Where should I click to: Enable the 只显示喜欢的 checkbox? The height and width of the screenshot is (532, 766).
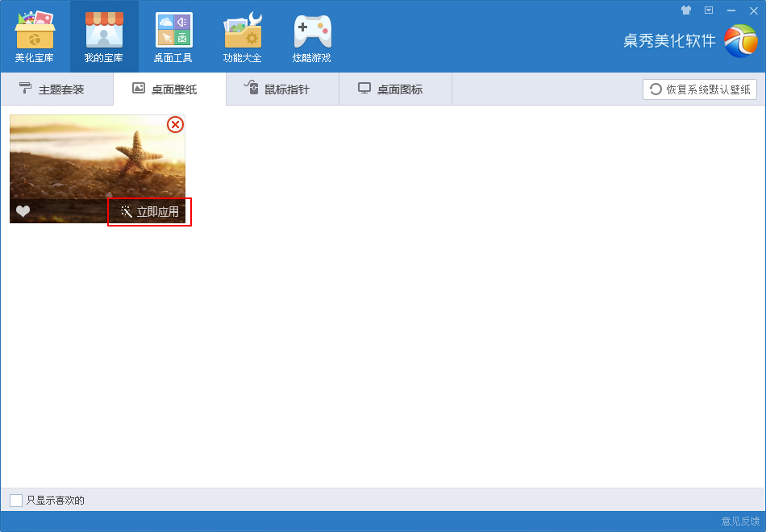[x=16, y=501]
